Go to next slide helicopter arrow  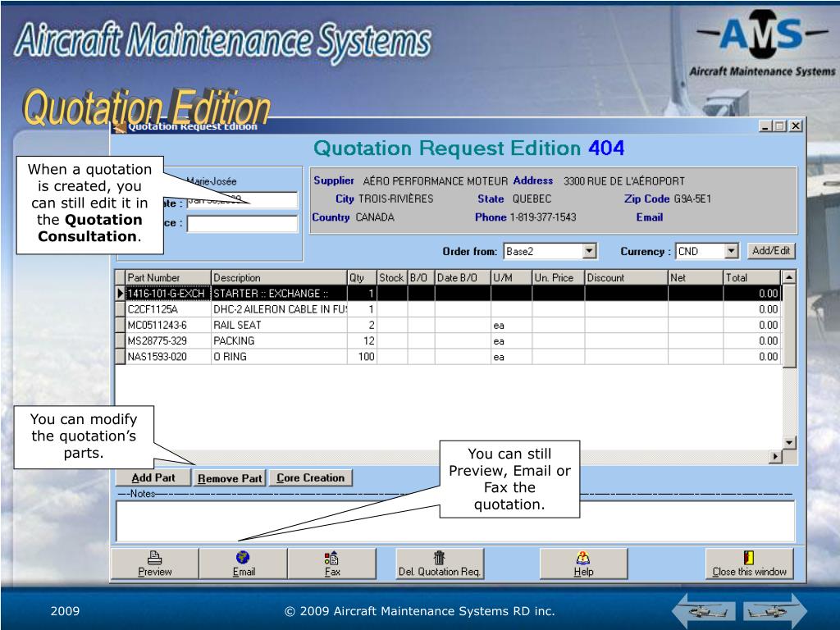774,610
